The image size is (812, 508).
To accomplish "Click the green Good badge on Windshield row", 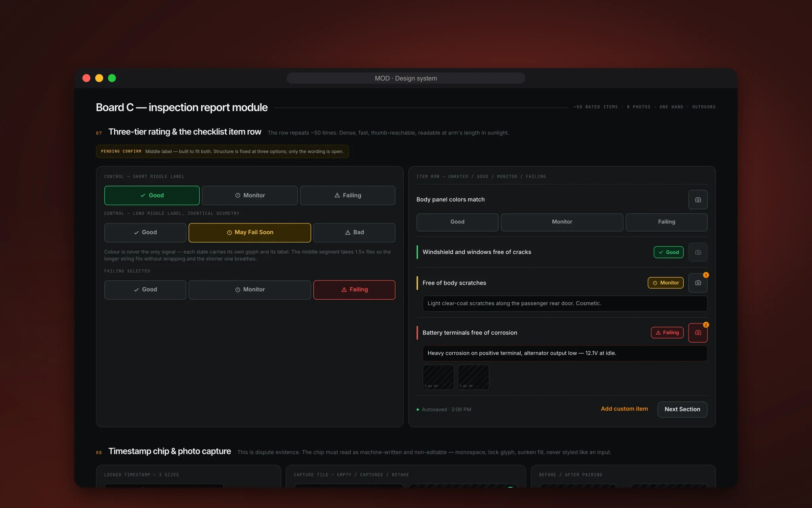I will 669,252.
